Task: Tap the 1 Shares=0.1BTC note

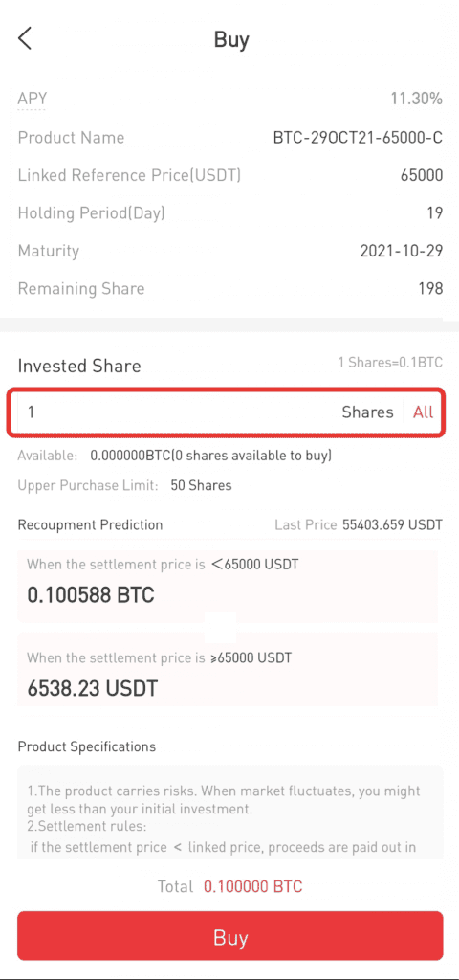Action: tap(390, 361)
